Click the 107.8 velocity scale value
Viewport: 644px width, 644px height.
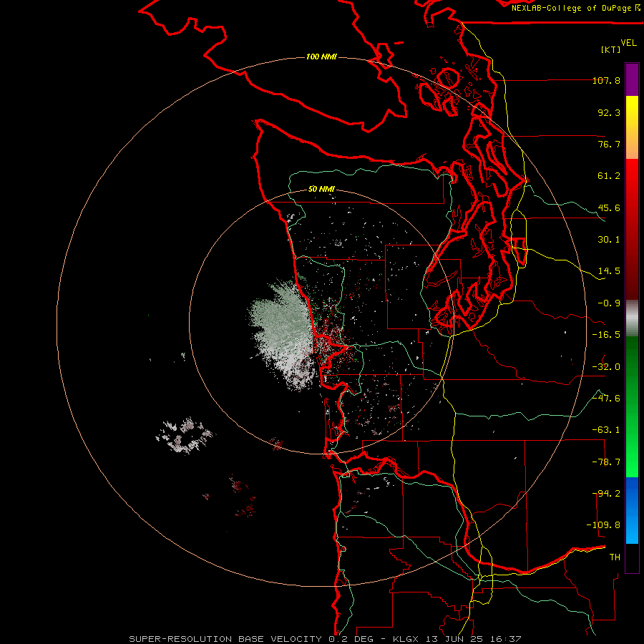606,80
